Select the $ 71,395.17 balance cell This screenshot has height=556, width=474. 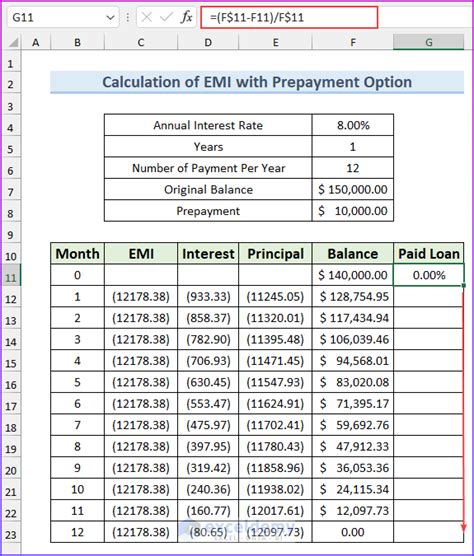pos(353,404)
